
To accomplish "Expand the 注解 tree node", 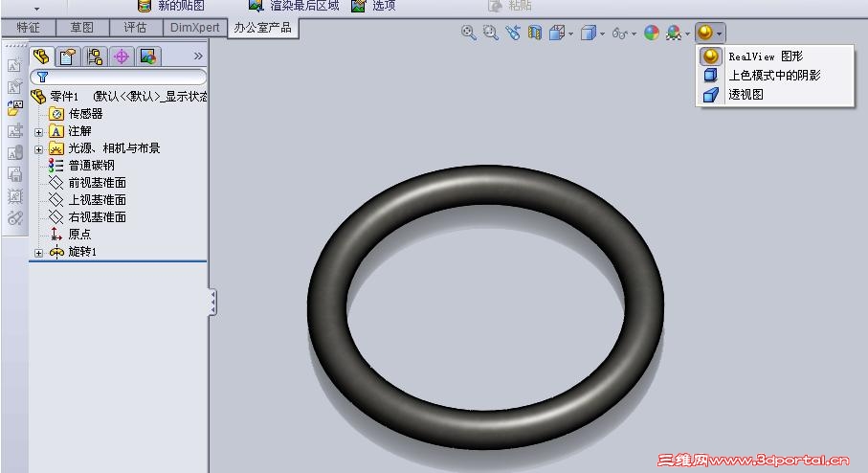I will [x=38, y=132].
